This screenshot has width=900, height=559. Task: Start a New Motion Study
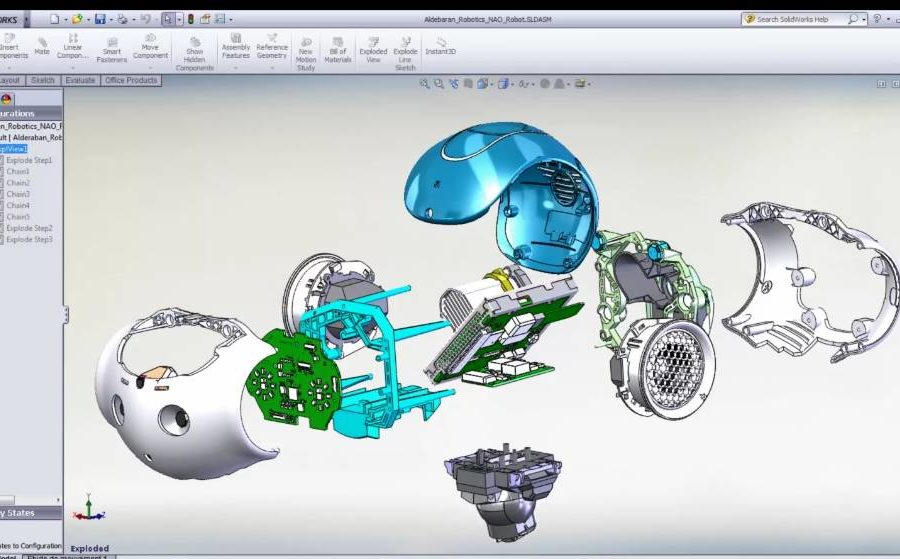tap(306, 54)
